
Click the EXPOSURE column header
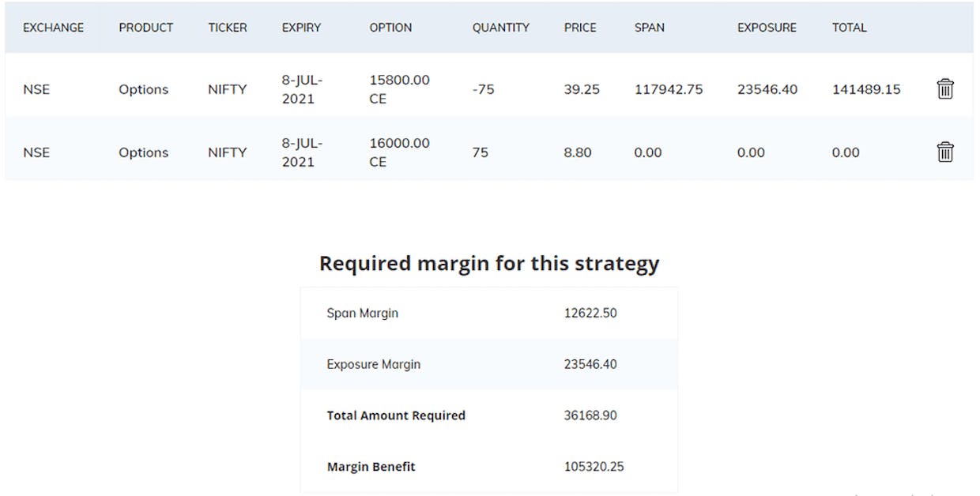[x=767, y=28]
